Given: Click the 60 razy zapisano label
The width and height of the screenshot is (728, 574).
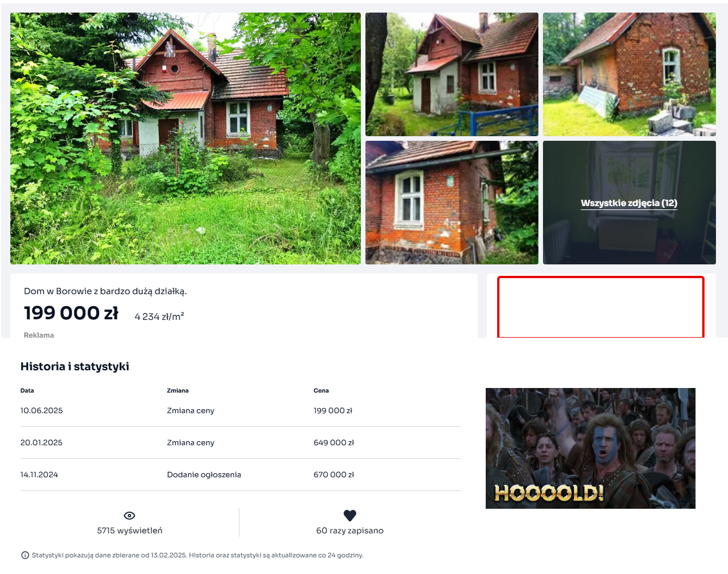Looking at the screenshot, I should pos(350,531).
